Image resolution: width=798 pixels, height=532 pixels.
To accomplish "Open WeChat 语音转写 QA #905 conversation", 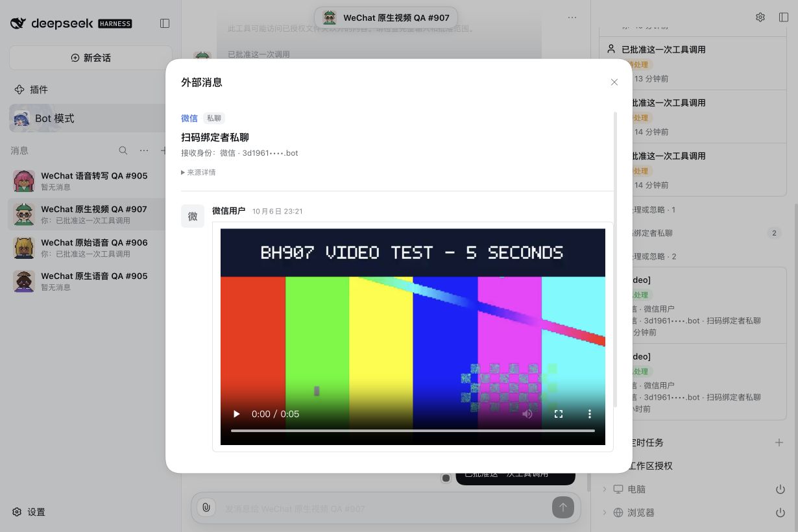I will (x=88, y=181).
